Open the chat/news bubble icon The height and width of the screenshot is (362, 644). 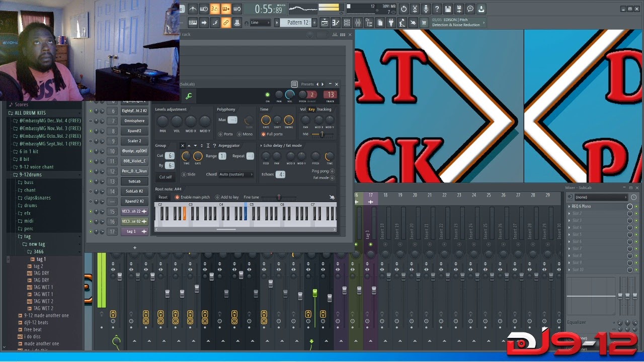tap(470, 9)
